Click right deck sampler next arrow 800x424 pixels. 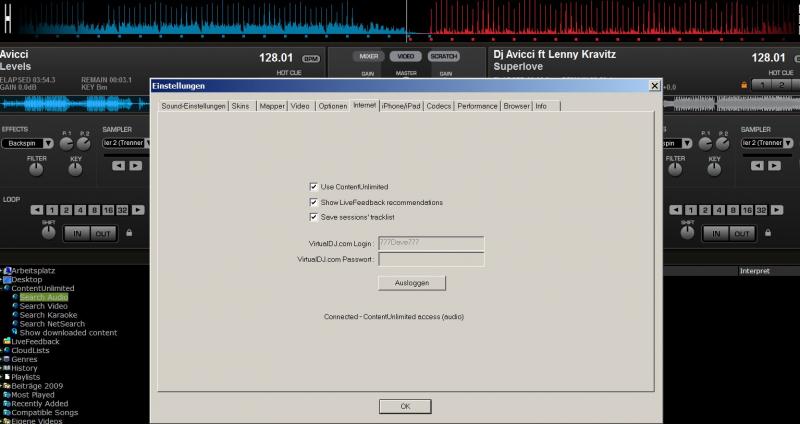pyautogui.click(x=774, y=165)
